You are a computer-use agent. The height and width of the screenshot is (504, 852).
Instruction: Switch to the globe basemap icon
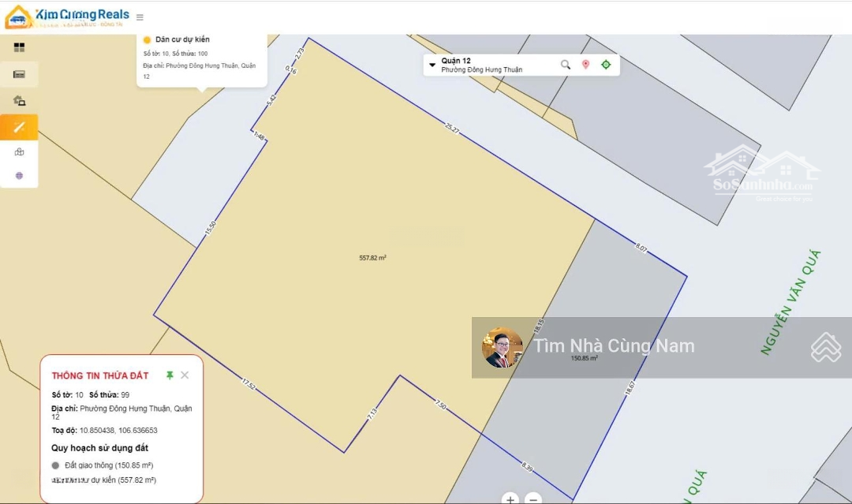coord(19,175)
